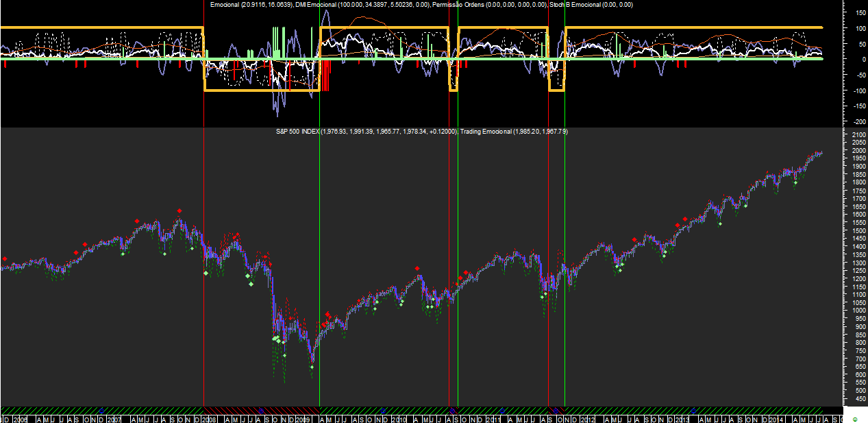Screen dimensions: 868x423
Task: Click the last green diamond, below the 2014 dip
Action: (x=795, y=183)
